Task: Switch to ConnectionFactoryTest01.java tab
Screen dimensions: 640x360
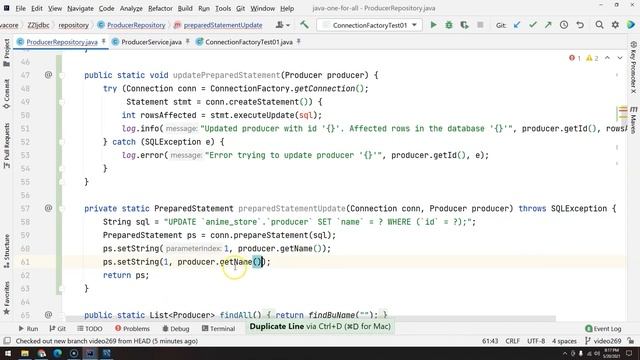Action: click(x=249, y=42)
